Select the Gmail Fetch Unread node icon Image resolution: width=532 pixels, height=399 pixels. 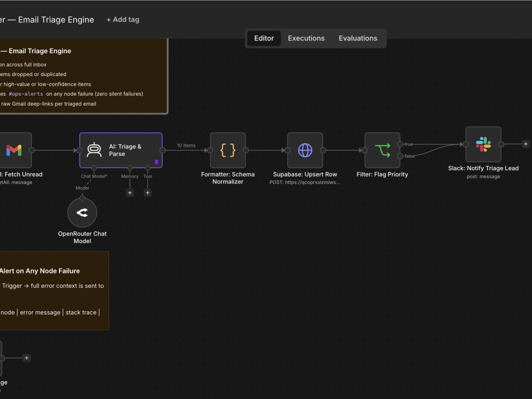click(14, 151)
